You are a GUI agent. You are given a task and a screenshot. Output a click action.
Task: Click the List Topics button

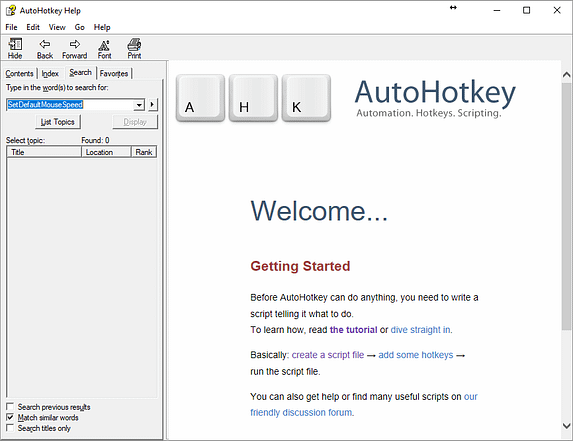58,122
